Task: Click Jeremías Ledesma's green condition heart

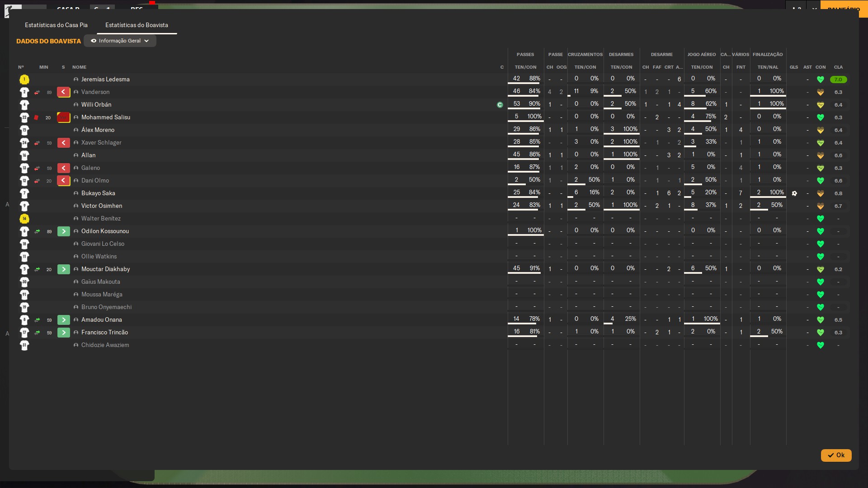Action: (821, 80)
